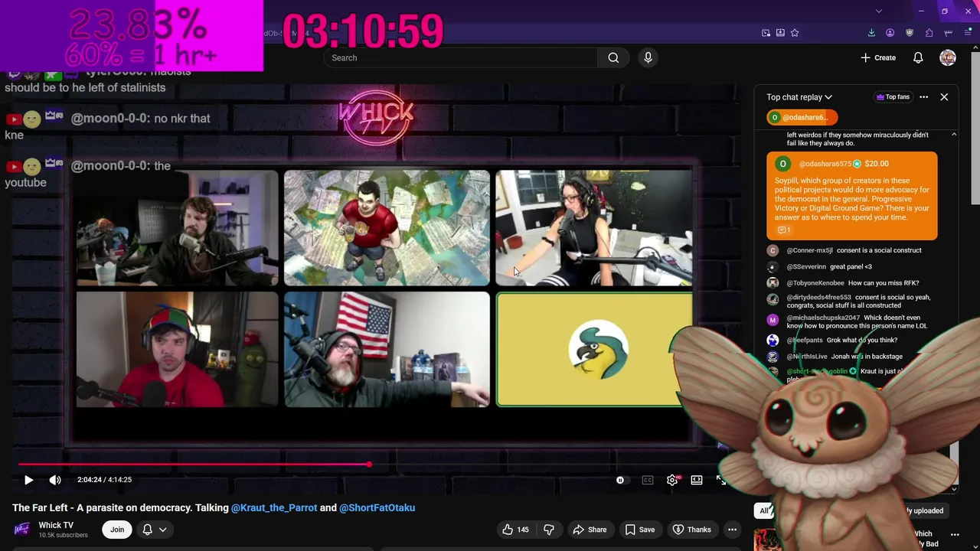The image size is (980, 551).
Task: Open more actions menu beside Thanks
Action: point(732,530)
